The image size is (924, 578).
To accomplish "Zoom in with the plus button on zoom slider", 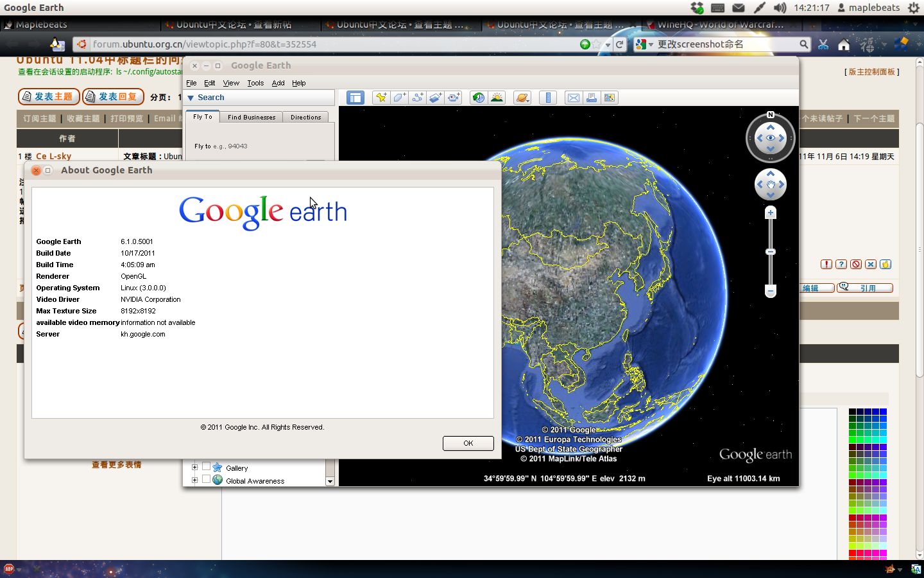I will pos(771,213).
